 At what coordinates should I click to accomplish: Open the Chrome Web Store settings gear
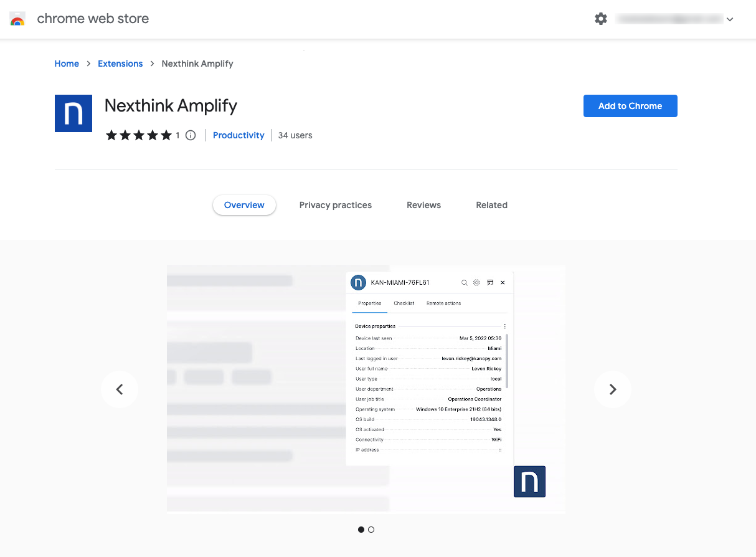(x=600, y=18)
